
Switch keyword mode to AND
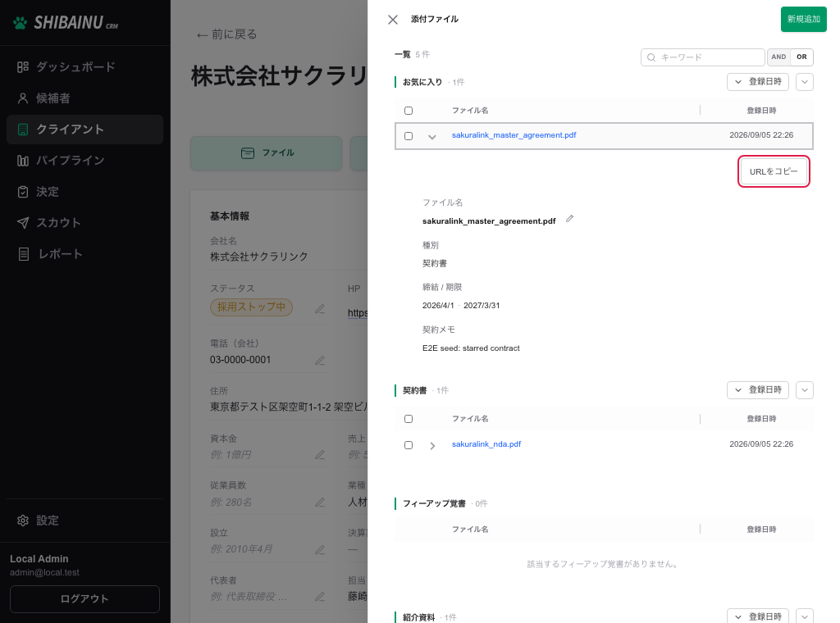(x=779, y=57)
